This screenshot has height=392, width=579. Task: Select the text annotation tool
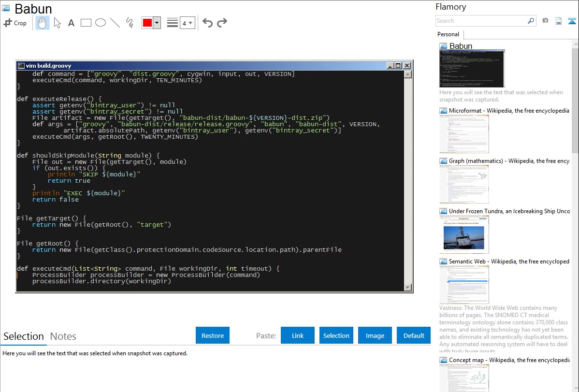click(71, 23)
